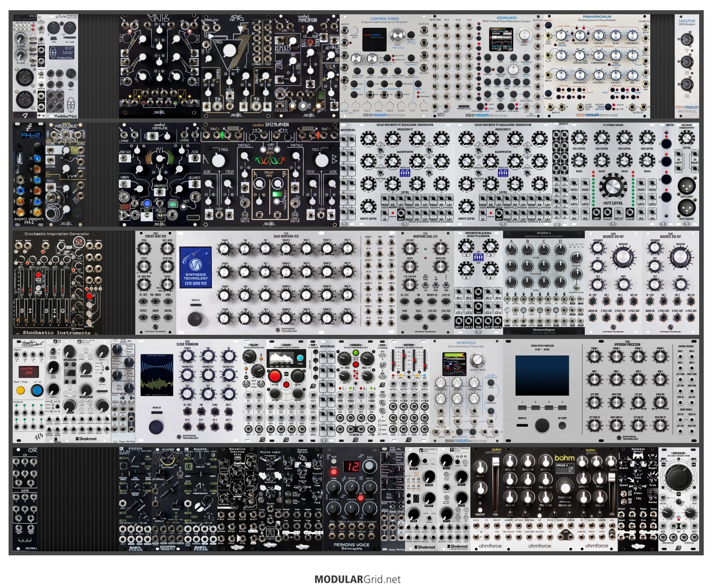
Task: Click the Shakmat logo under Archer's Rig
Action: (425, 546)
